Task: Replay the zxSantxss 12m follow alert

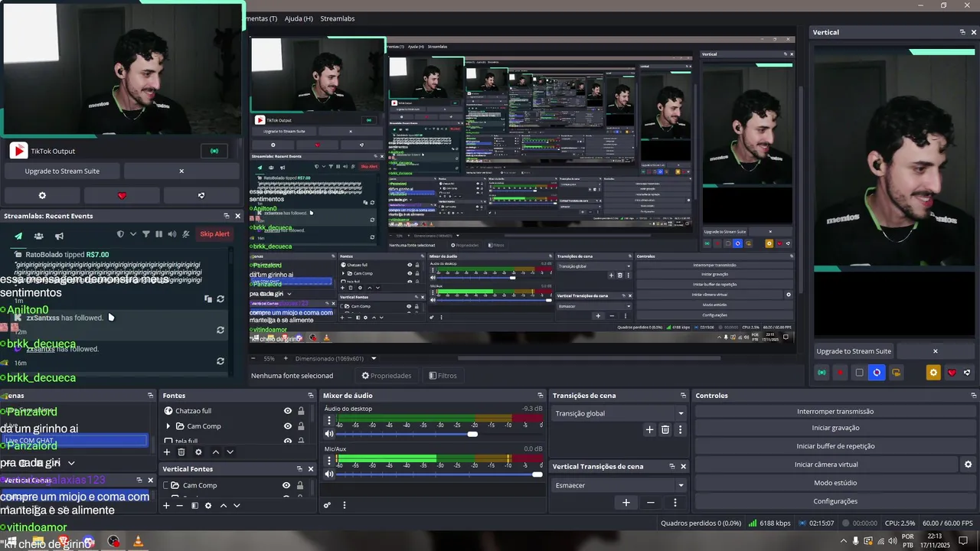Action: (220, 330)
